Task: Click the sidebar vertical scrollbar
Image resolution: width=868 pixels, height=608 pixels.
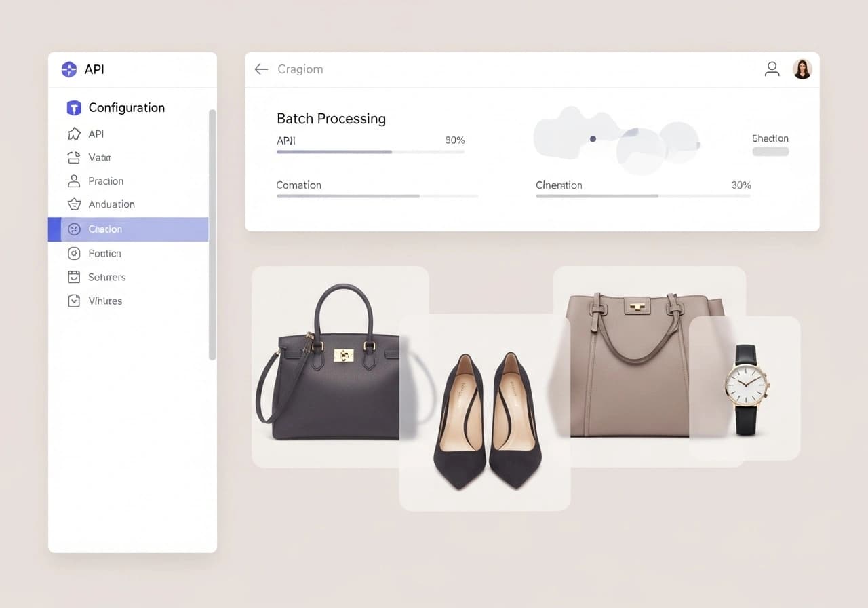Action: pyautogui.click(x=212, y=234)
